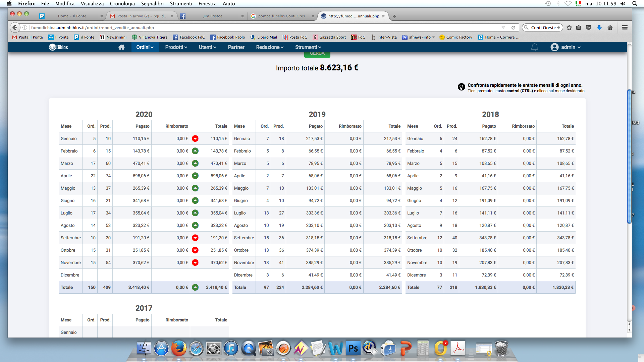Click the lightbulb hint icon
The image size is (644, 362).
click(461, 87)
